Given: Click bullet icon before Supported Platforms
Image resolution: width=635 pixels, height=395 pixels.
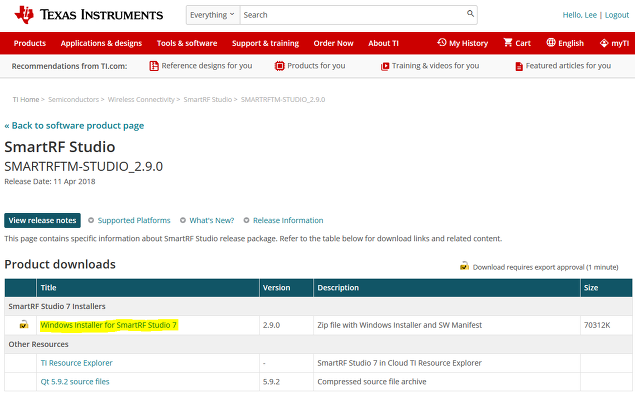Looking at the screenshot, I should pyautogui.click(x=91, y=220).
